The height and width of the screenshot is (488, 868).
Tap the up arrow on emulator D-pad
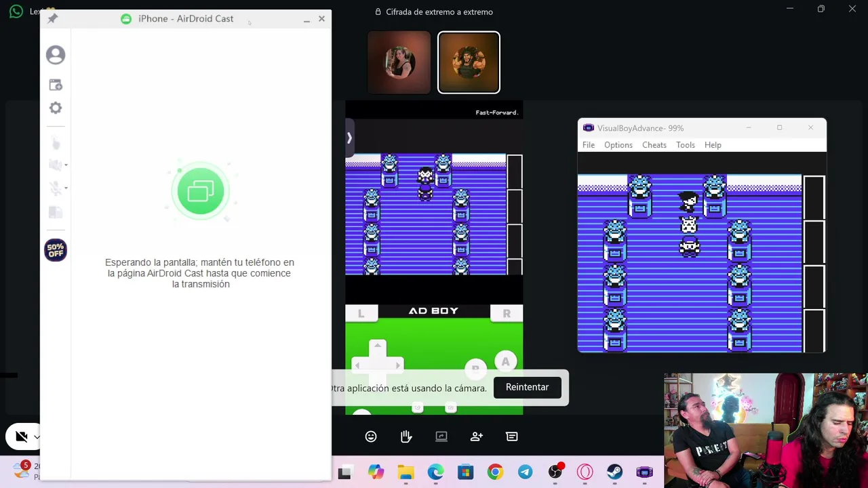click(x=378, y=346)
